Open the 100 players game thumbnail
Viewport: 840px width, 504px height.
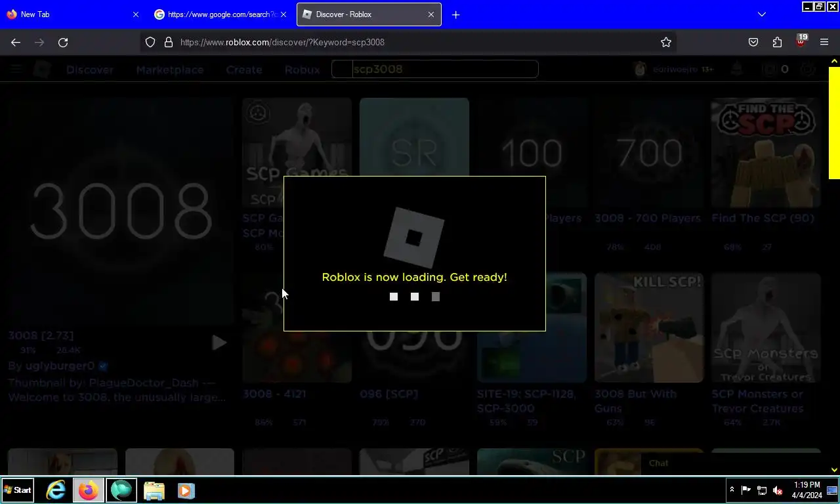coord(532,152)
